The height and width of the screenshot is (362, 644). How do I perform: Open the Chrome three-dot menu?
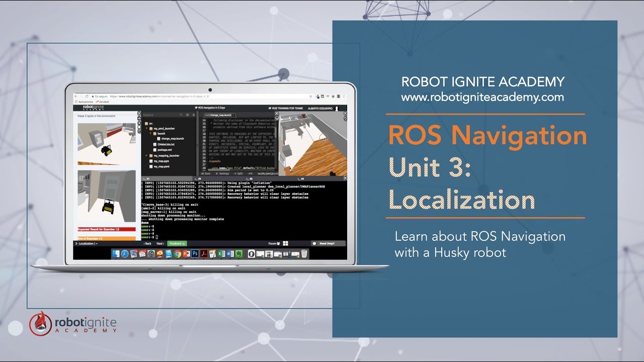[x=344, y=96]
